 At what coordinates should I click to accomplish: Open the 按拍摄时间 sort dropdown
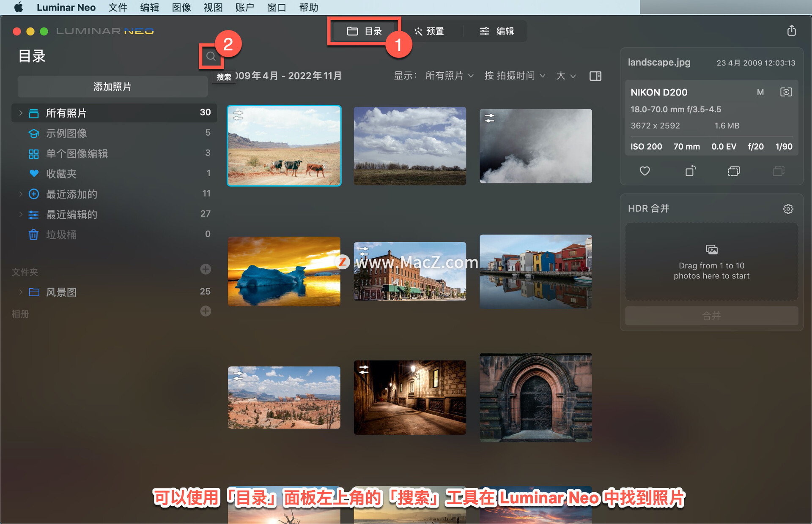tap(515, 76)
